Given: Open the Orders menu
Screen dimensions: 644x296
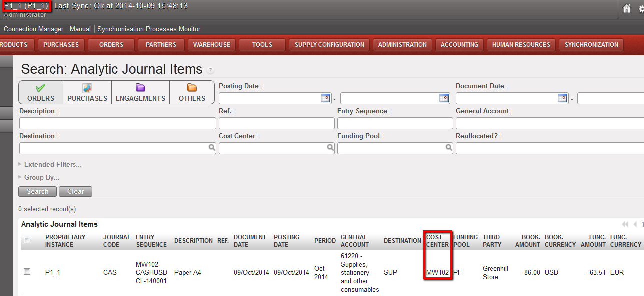Looking at the screenshot, I should click(111, 45).
